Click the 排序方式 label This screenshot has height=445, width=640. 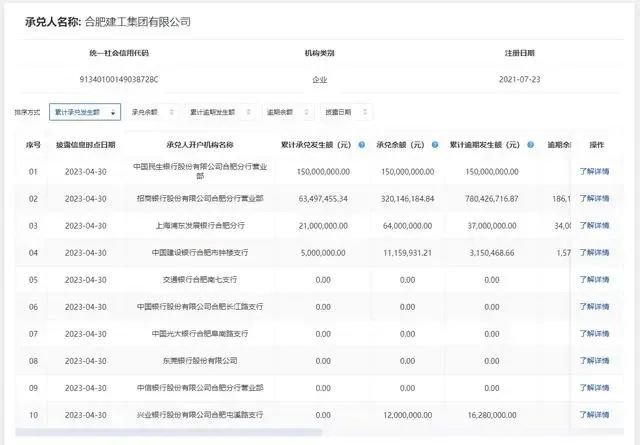[x=27, y=112]
